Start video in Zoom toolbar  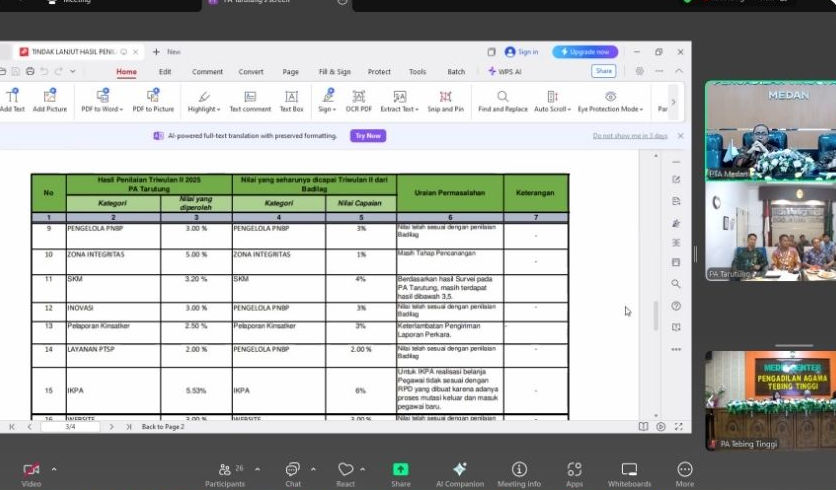click(x=31, y=473)
